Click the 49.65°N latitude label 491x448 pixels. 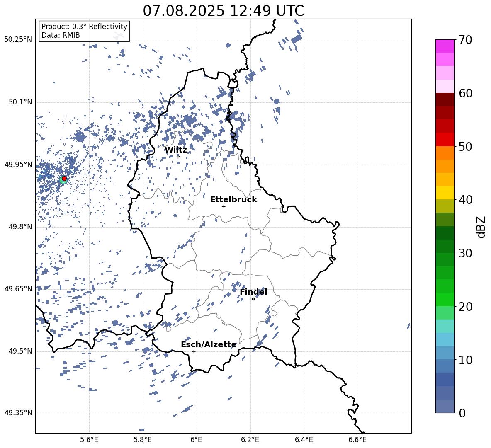[18, 288]
